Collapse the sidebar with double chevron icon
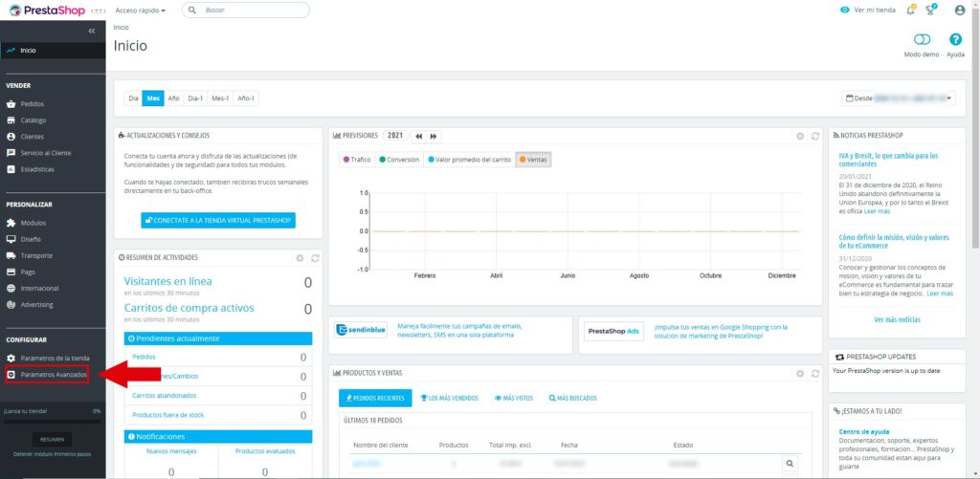This screenshot has width=980, height=479. click(x=92, y=31)
